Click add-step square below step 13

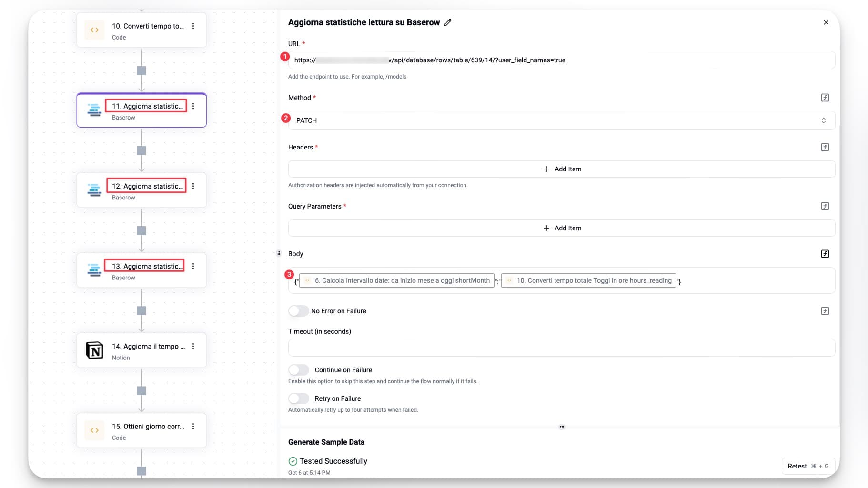tap(141, 310)
